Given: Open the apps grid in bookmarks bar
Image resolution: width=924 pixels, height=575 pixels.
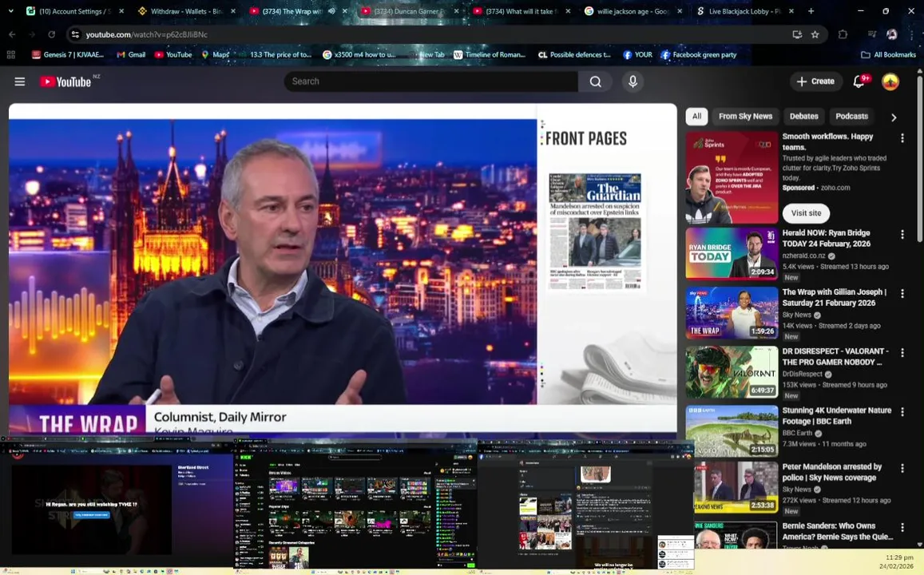Looking at the screenshot, I should (10, 55).
